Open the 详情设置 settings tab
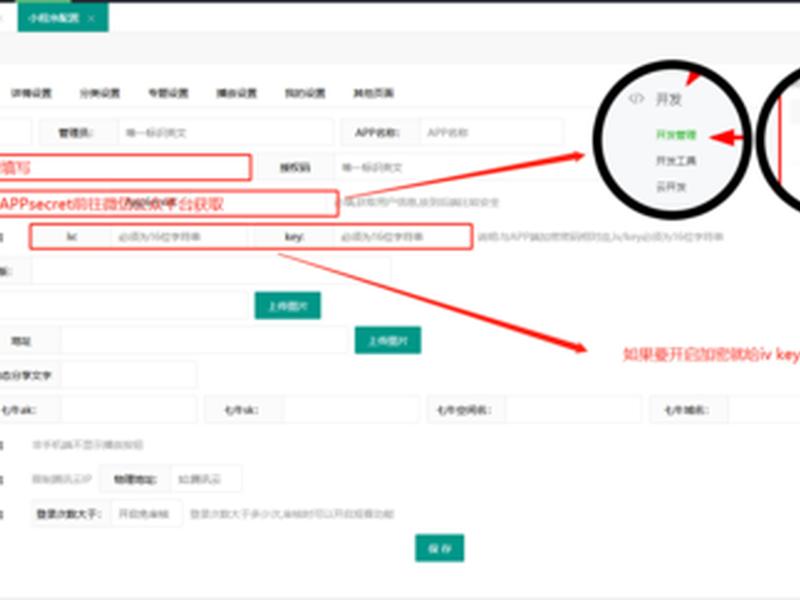800x600 pixels. pos(32,93)
